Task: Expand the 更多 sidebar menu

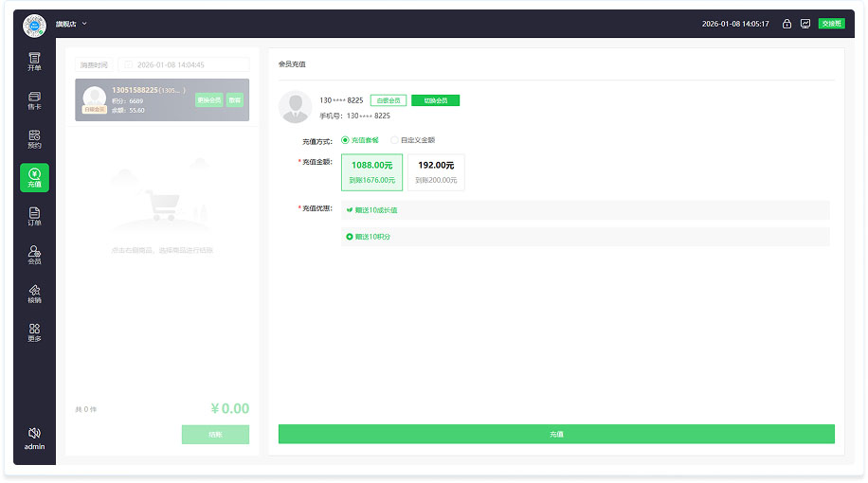Action: coord(34,332)
